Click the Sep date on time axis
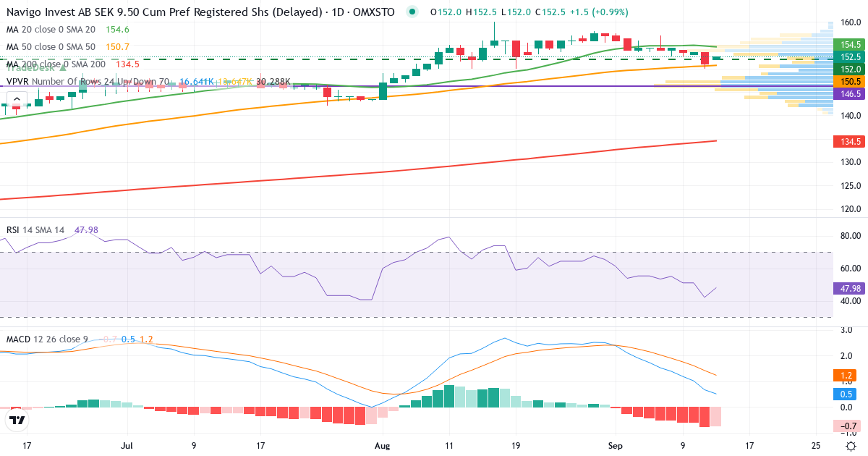Screen dimensions: 868x456 click(x=615, y=446)
